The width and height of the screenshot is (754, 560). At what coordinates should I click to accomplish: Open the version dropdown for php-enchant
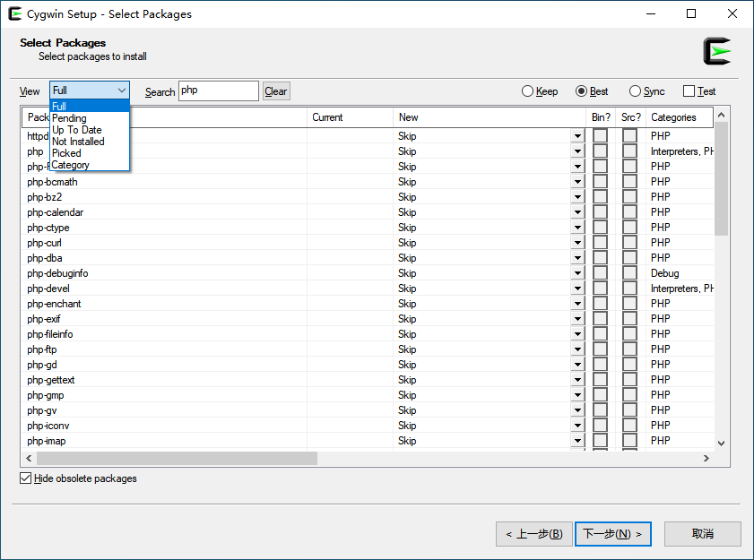click(577, 304)
